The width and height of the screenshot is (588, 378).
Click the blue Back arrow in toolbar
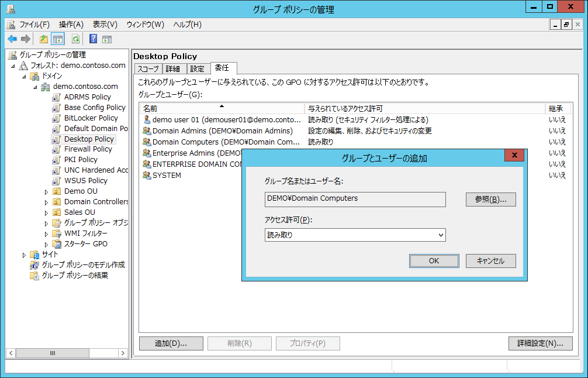point(12,39)
